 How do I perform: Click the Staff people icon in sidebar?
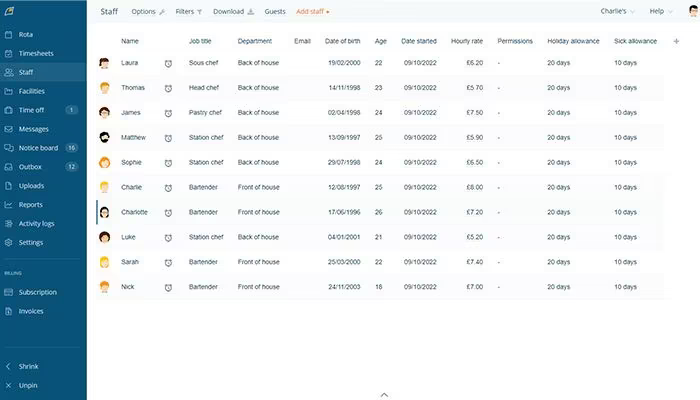pos(8,72)
